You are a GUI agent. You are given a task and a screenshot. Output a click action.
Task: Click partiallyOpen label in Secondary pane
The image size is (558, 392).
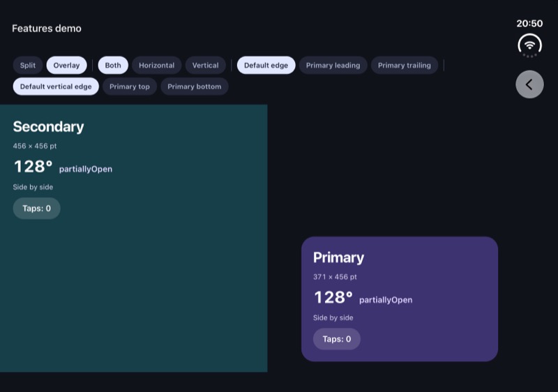(86, 169)
